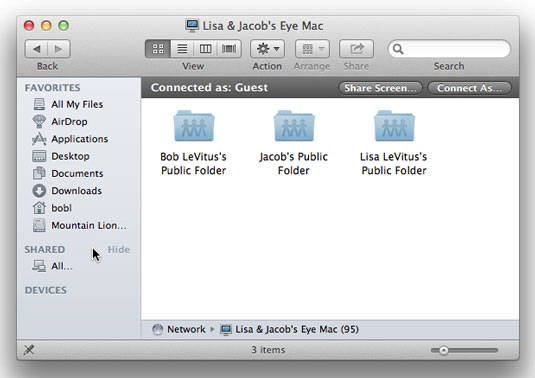Click Network globe icon in path bar

click(x=157, y=330)
